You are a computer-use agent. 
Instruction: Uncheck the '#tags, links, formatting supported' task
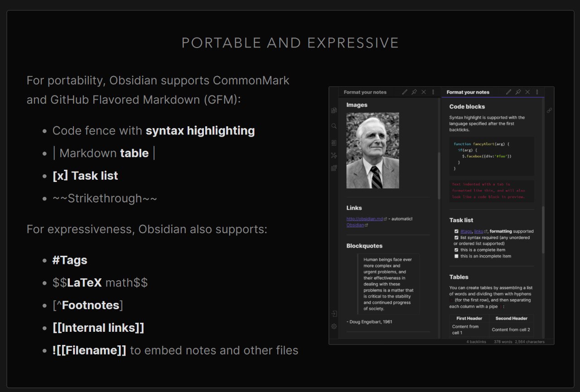pyautogui.click(x=456, y=231)
